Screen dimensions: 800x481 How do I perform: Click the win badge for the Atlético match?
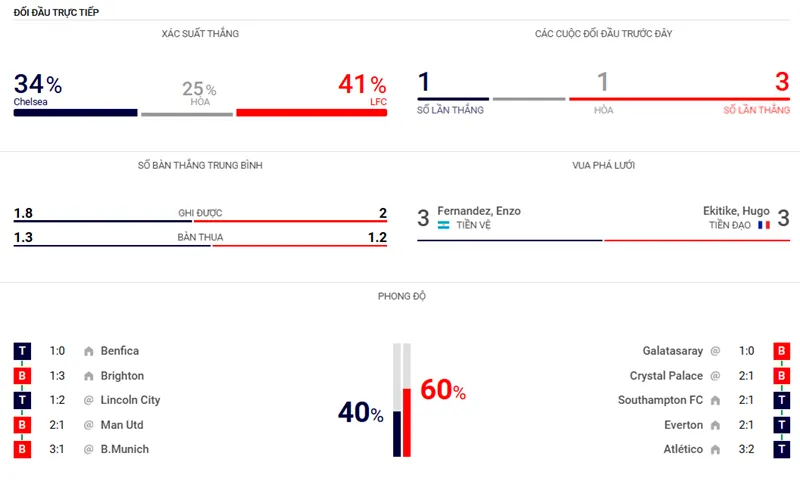(779, 450)
